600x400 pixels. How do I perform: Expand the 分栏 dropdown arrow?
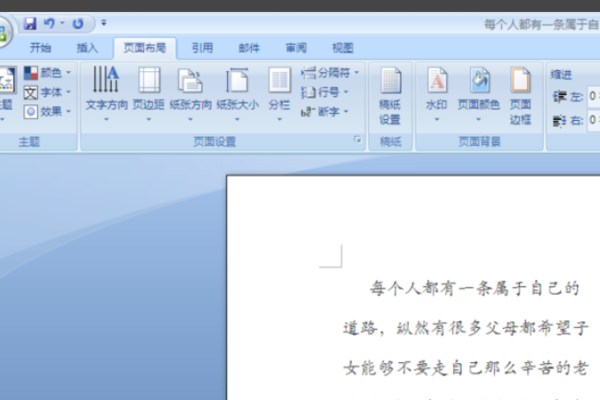pyautogui.click(x=280, y=119)
